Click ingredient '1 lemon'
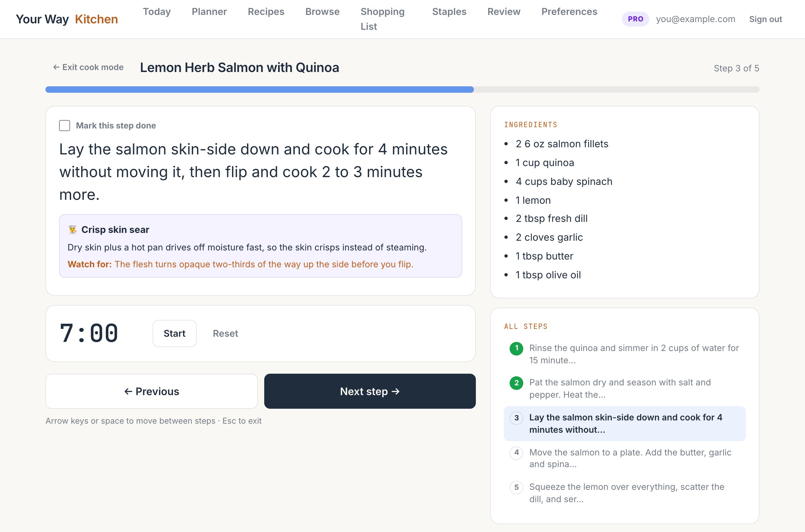The image size is (805, 532). click(x=533, y=200)
